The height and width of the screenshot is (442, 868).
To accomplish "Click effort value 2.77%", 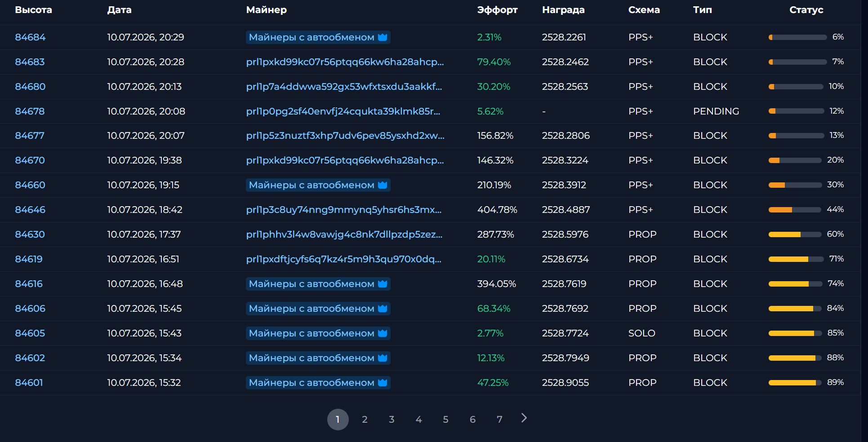I will coord(490,333).
